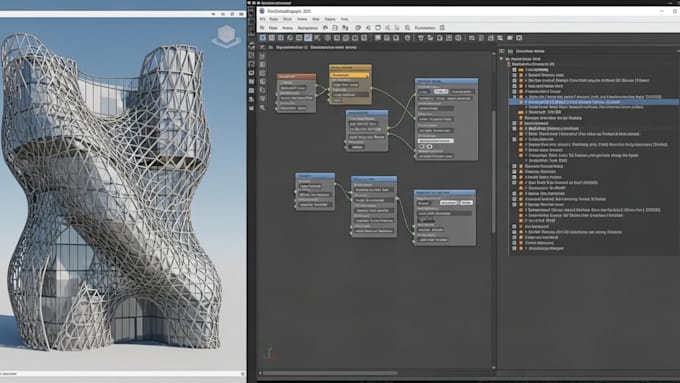
Task: Click the second icon in the tree panel header
Action: coord(510,51)
